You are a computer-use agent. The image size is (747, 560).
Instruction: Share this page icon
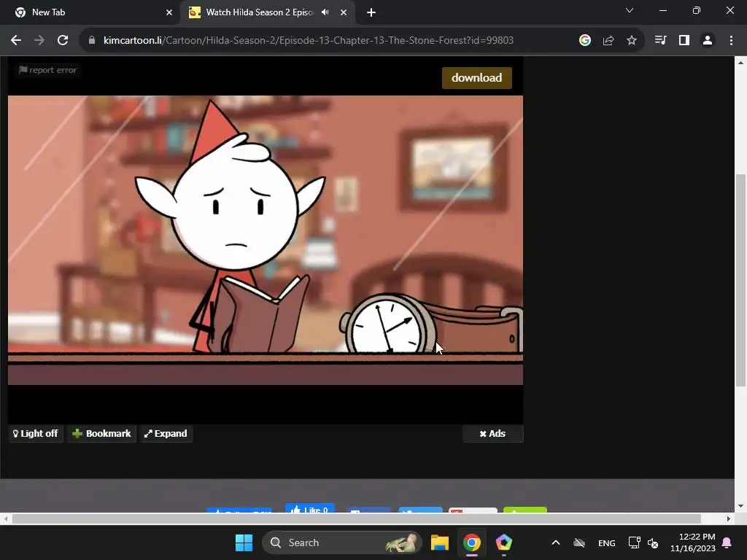tap(608, 41)
